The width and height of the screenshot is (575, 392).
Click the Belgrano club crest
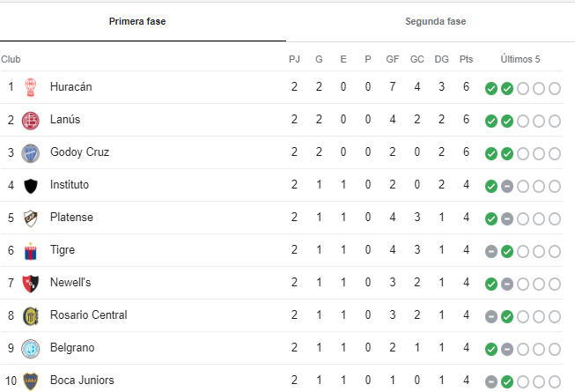pos(31,349)
